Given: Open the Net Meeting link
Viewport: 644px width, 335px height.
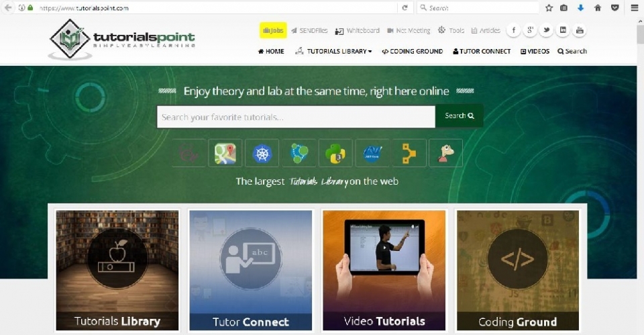Looking at the screenshot, I should point(409,30).
